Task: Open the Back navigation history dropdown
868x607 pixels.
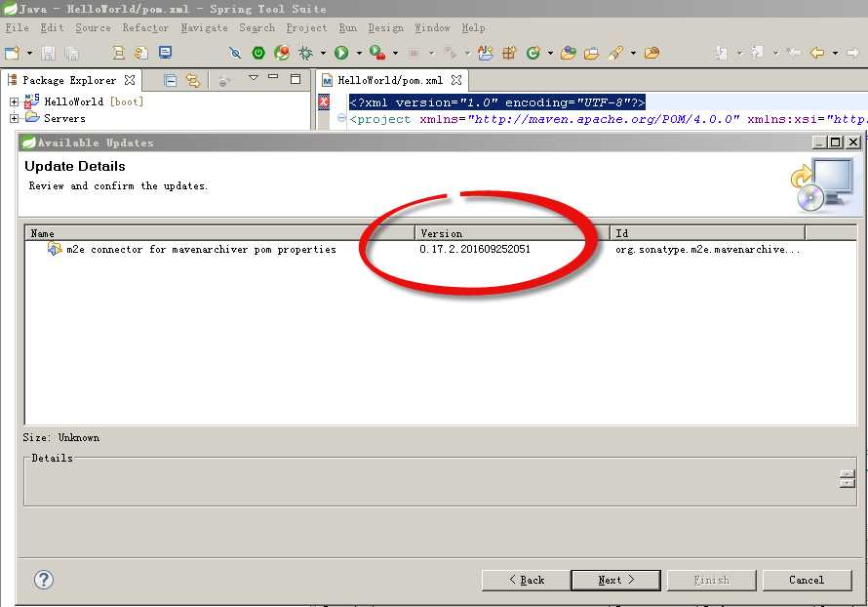Action: [x=835, y=53]
